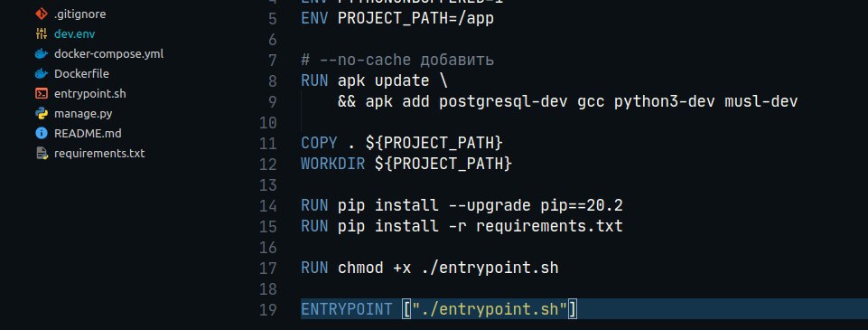The height and width of the screenshot is (330, 868).
Task: Click the '# --no-cache добавить' comment
Action: click(x=397, y=60)
